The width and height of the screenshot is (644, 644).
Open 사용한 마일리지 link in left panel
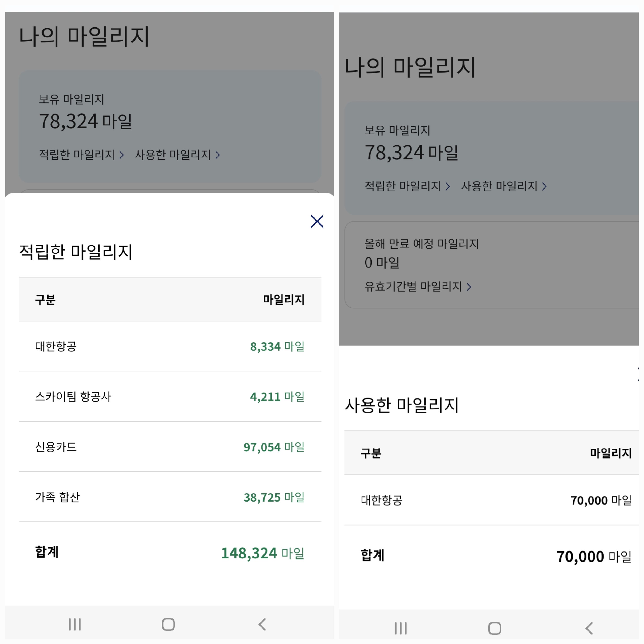[x=173, y=155]
